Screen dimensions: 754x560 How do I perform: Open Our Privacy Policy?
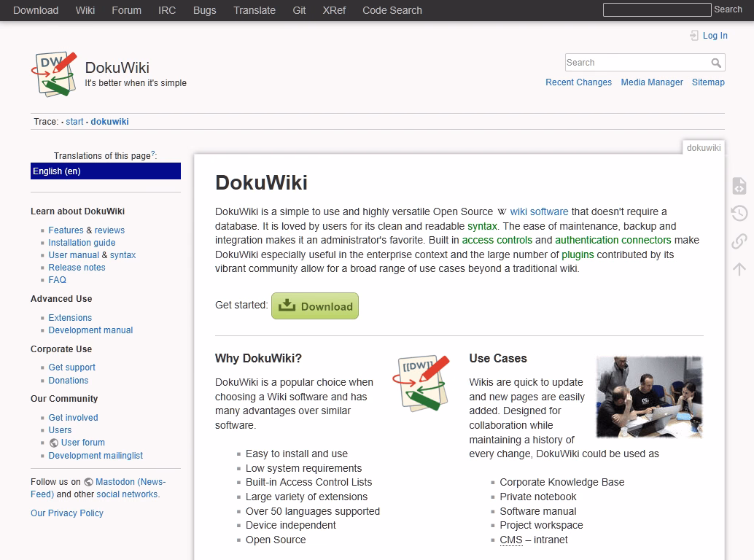(x=67, y=513)
